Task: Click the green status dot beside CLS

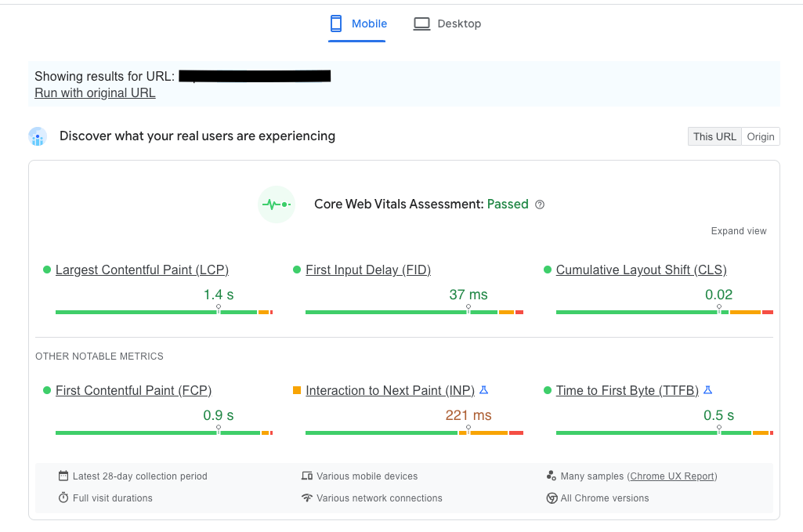Action: [548, 270]
